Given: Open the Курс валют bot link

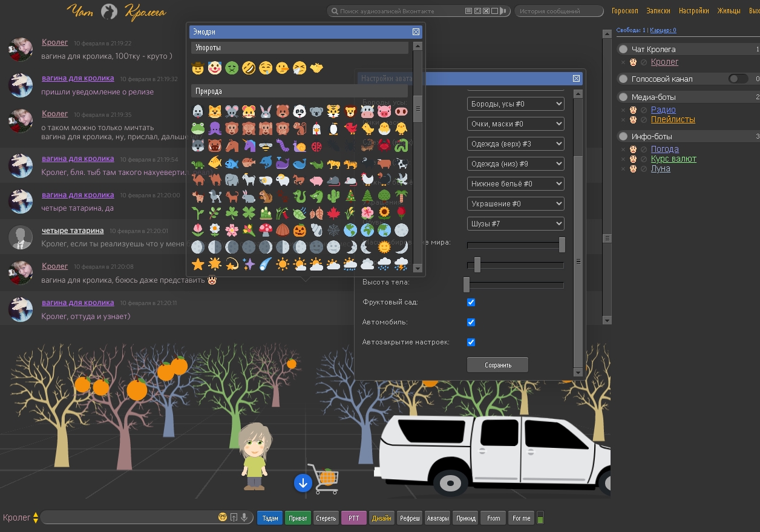Looking at the screenshot, I should [x=673, y=159].
